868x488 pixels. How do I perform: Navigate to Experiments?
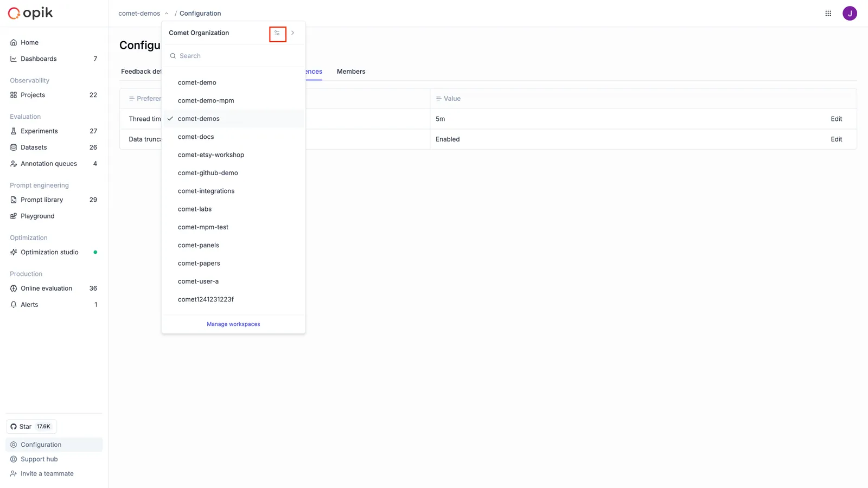pyautogui.click(x=54, y=131)
